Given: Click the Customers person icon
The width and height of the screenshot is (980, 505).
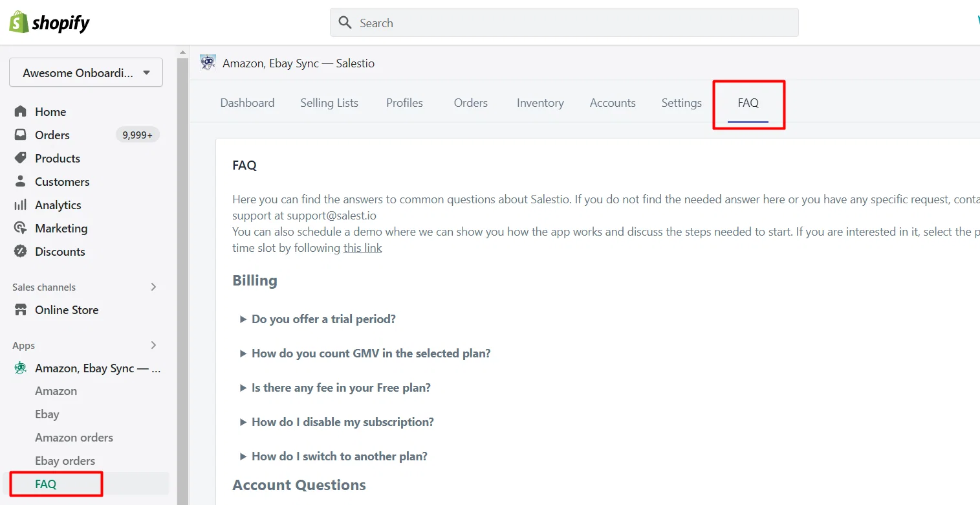Looking at the screenshot, I should pos(21,181).
